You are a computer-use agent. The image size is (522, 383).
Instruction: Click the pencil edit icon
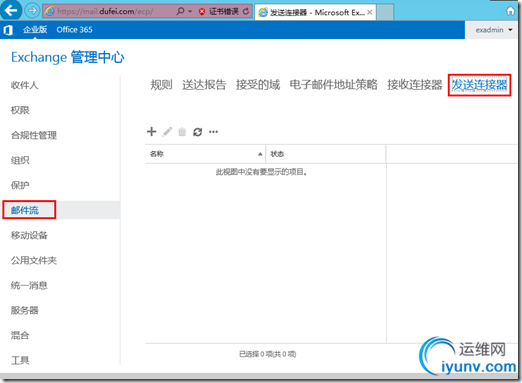[167, 132]
